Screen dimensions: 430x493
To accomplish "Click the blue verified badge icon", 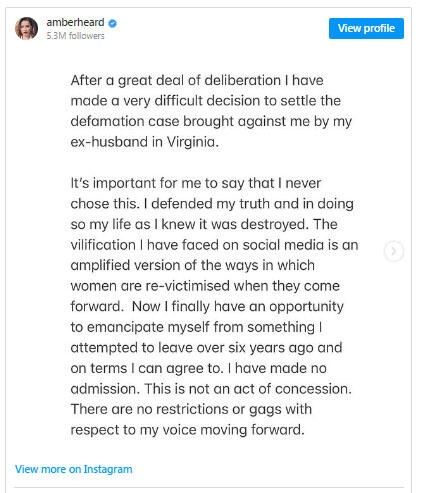I will point(113,23).
